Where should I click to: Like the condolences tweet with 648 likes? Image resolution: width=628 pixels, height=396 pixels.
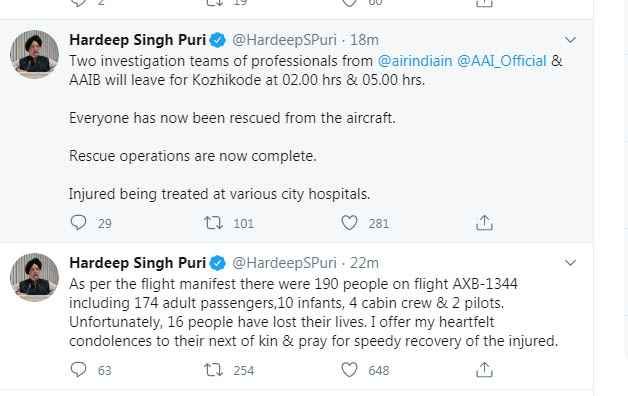click(349, 370)
